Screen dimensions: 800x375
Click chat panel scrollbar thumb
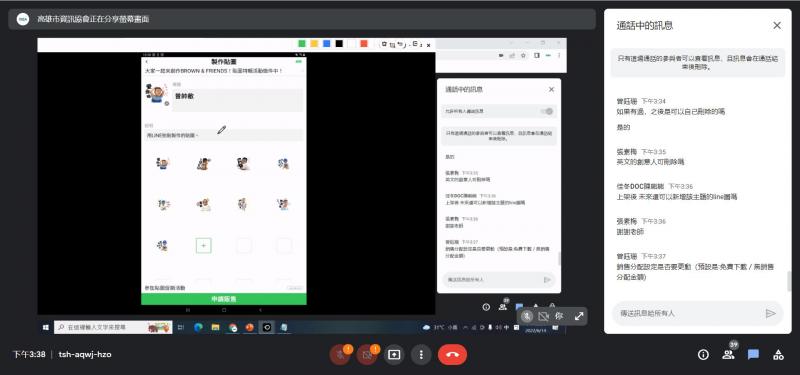click(x=790, y=282)
